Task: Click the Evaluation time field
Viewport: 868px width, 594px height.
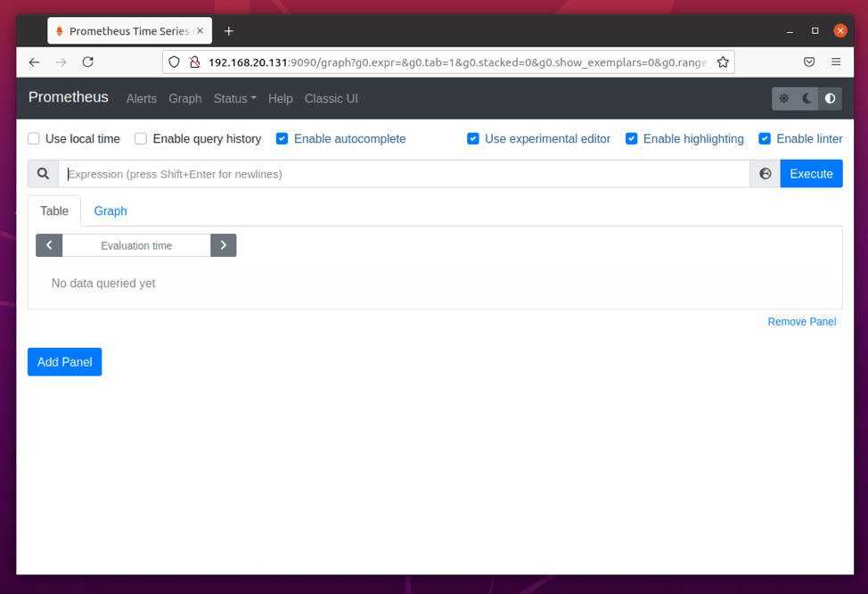Action: (136, 245)
